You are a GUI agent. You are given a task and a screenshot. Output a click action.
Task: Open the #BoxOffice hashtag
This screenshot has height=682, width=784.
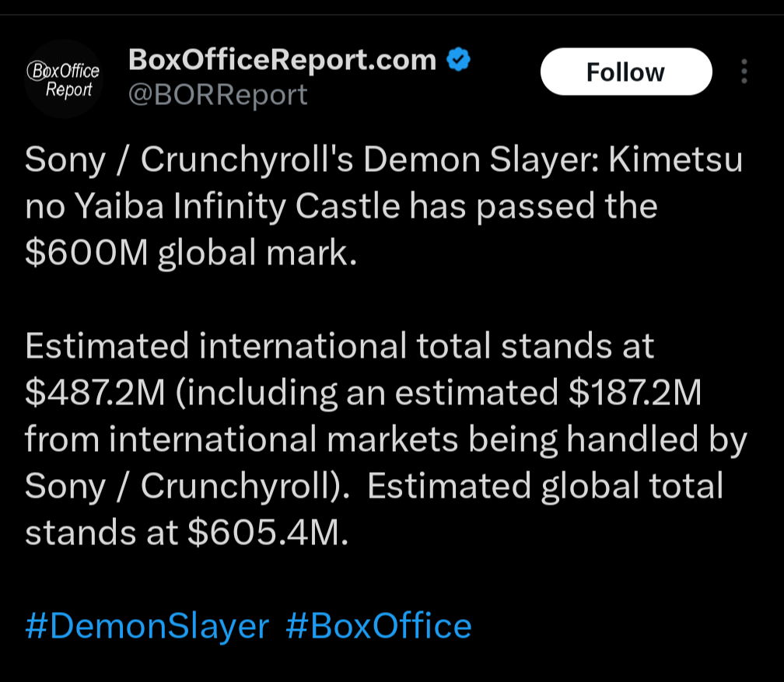tap(379, 626)
